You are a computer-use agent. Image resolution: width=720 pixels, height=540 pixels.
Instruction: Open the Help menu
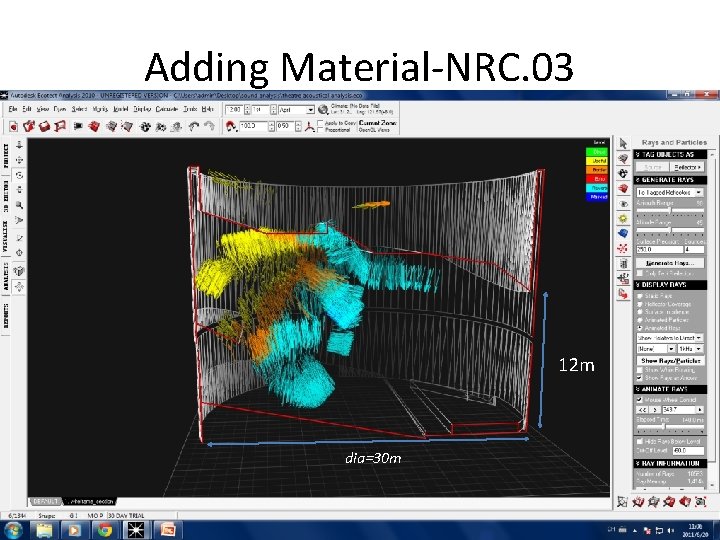coord(208,109)
